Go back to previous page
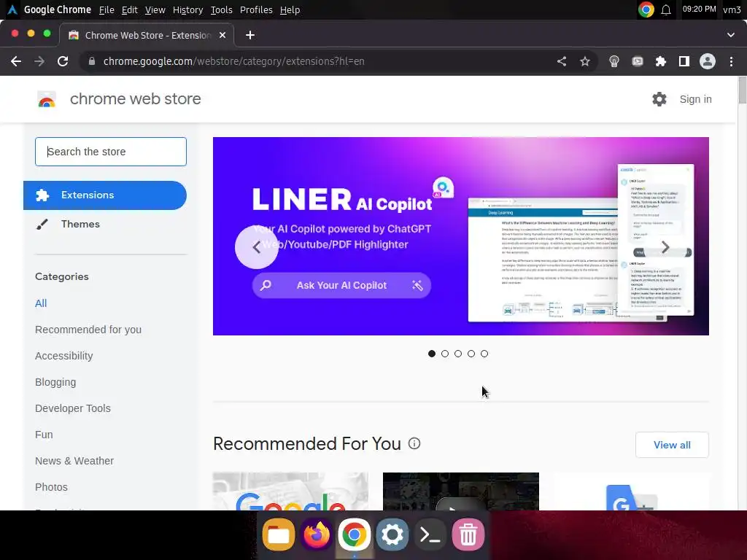 [16, 61]
